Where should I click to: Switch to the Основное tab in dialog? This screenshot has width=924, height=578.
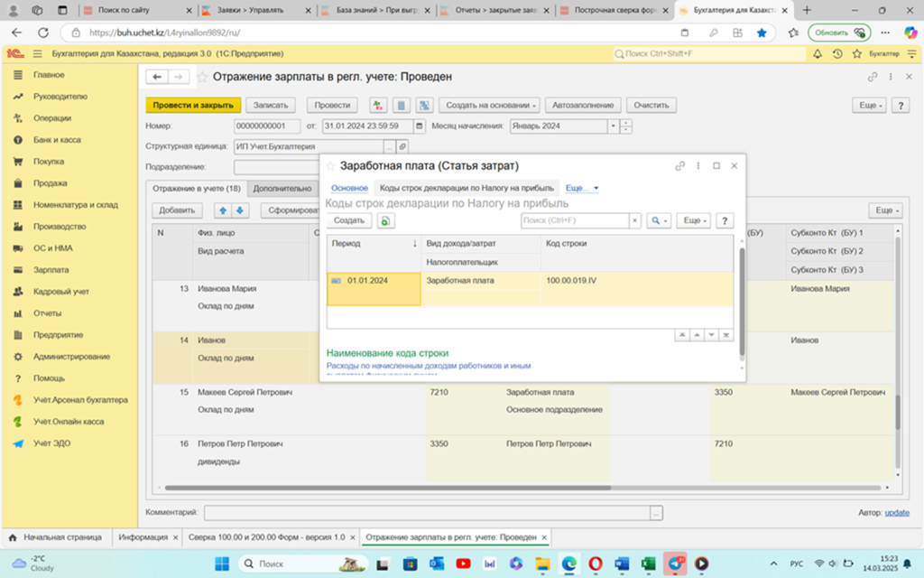[349, 188]
